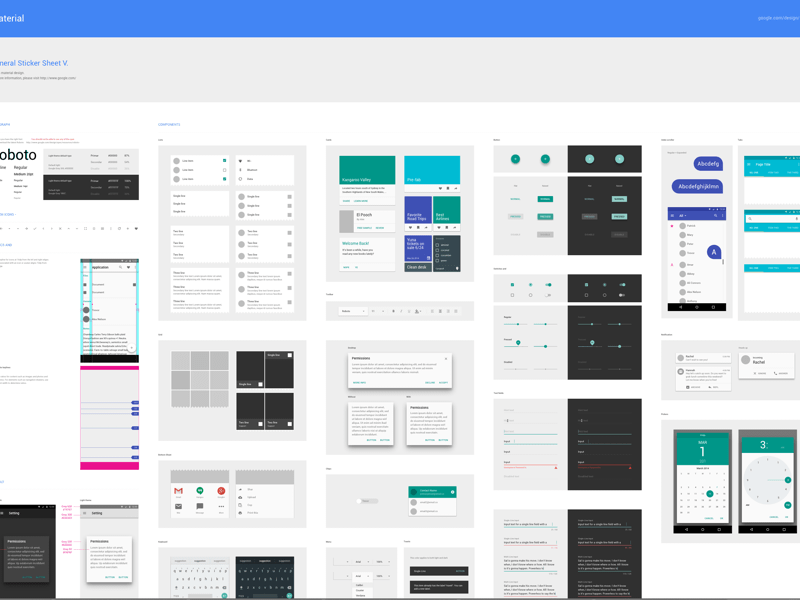
Task: Click LEARN MORE on the Kangaroo Valley card
Action: click(359, 201)
